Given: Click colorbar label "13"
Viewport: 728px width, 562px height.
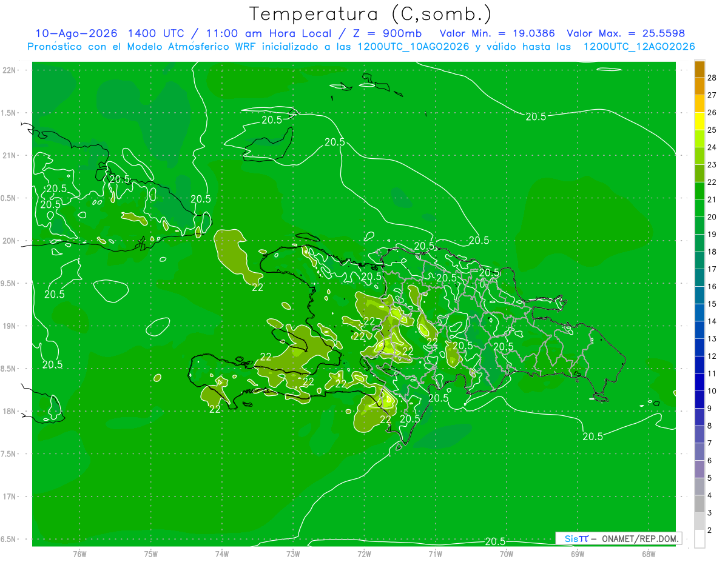Looking at the screenshot, I should (712, 339).
